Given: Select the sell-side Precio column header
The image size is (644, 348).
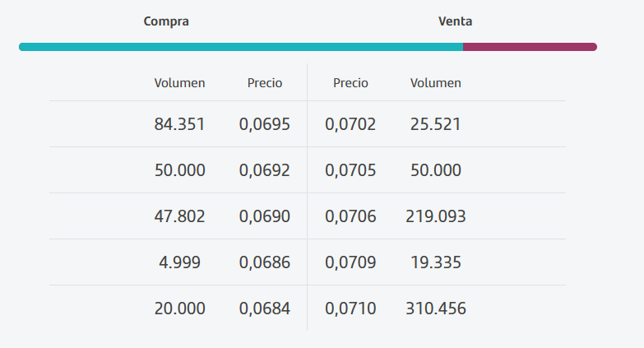Looking at the screenshot, I should pyautogui.click(x=350, y=83).
